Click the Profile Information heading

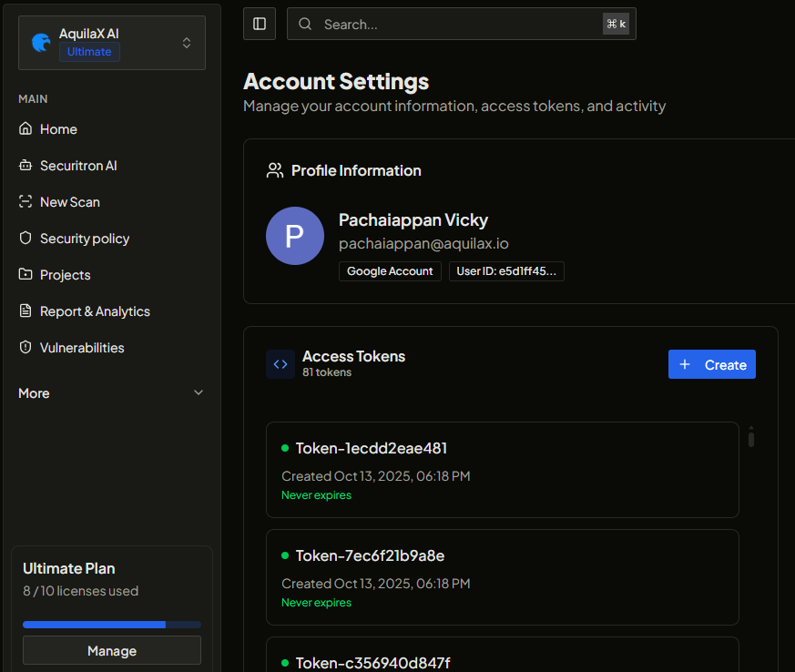coord(356,171)
